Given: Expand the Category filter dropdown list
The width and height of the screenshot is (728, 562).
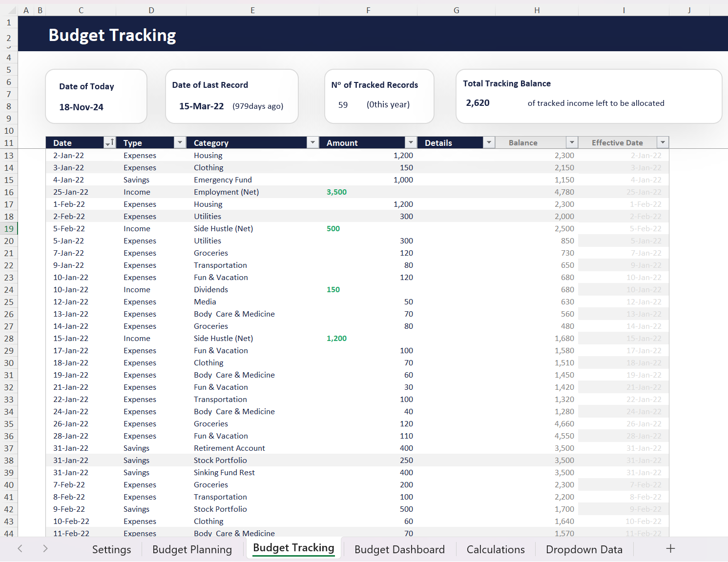Looking at the screenshot, I should 312,142.
